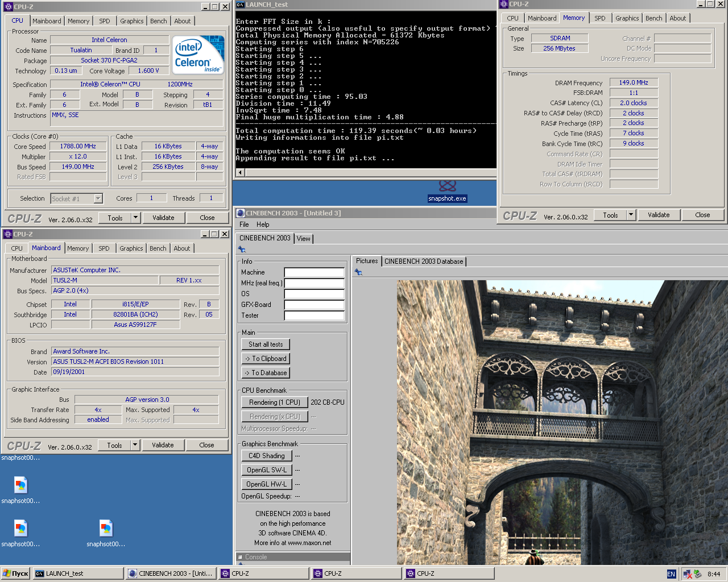Click the BIOS date 09/19/2001
This screenshot has width=728, height=582.
pos(135,372)
